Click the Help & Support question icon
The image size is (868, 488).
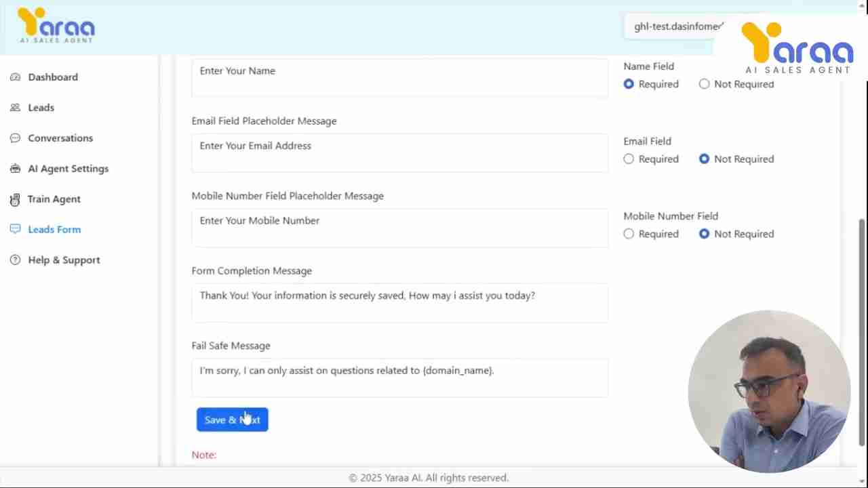[x=15, y=260]
